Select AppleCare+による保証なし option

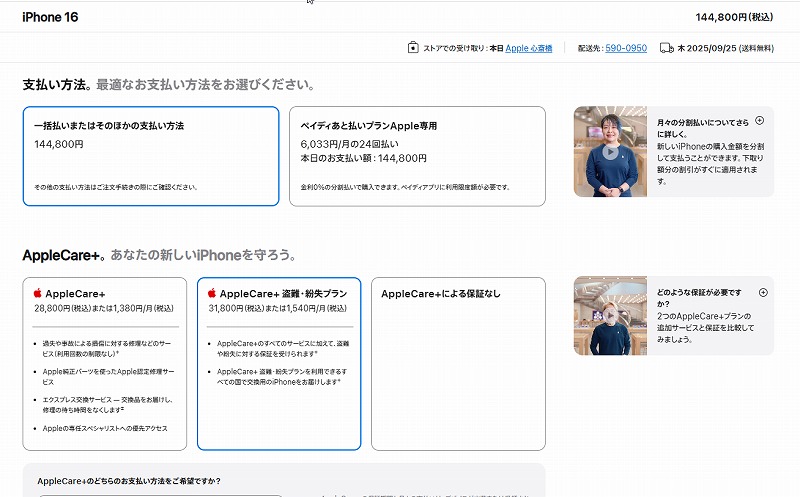[x=458, y=363]
